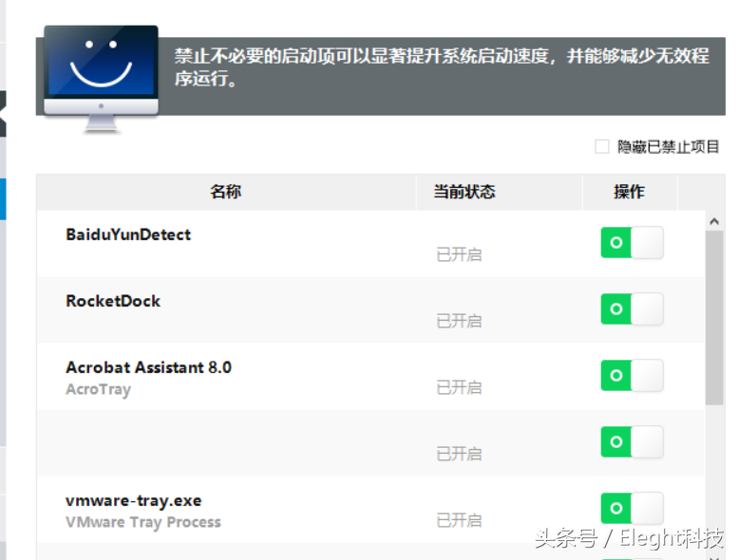Image resolution: width=738 pixels, height=560 pixels.
Task: Click the 操作 column header
Action: (x=630, y=192)
